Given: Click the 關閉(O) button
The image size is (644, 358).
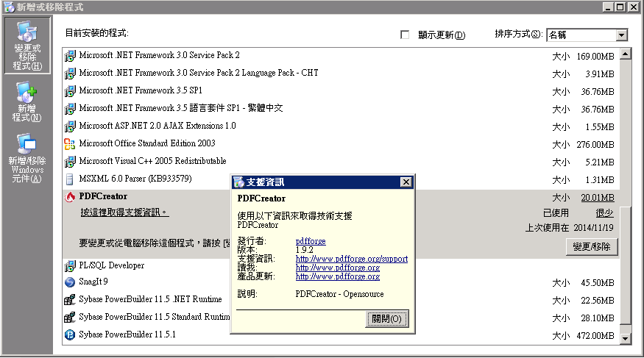Looking at the screenshot, I should click(x=387, y=319).
